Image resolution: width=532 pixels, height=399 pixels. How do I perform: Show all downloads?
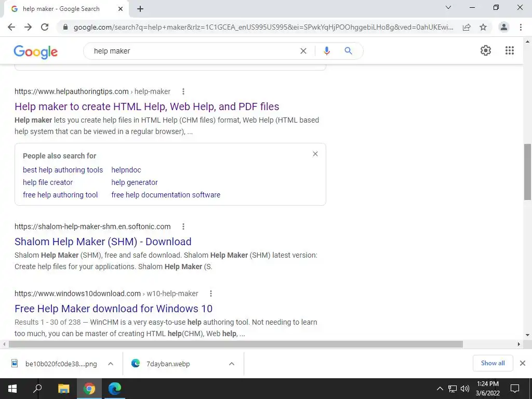click(x=493, y=363)
